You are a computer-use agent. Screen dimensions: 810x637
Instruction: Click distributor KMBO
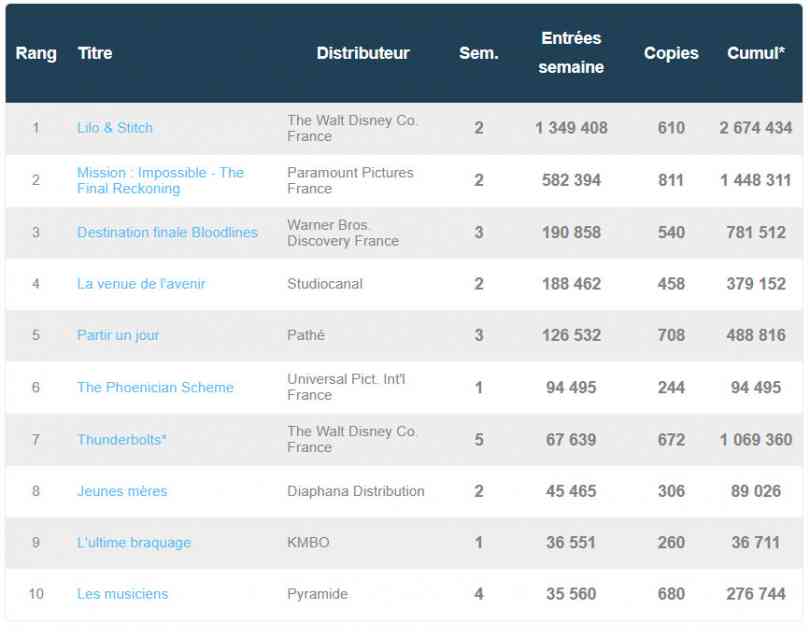[x=308, y=542]
